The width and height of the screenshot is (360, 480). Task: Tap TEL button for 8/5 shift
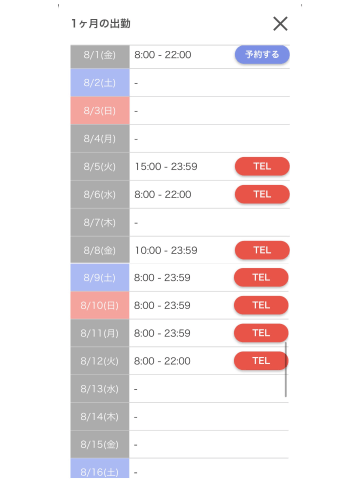pyautogui.click(x=262, y=166)
